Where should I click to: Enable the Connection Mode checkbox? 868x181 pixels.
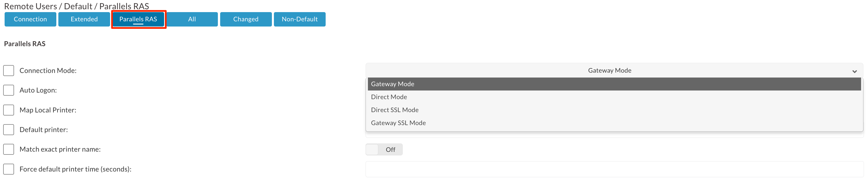[x=8, y=70]
